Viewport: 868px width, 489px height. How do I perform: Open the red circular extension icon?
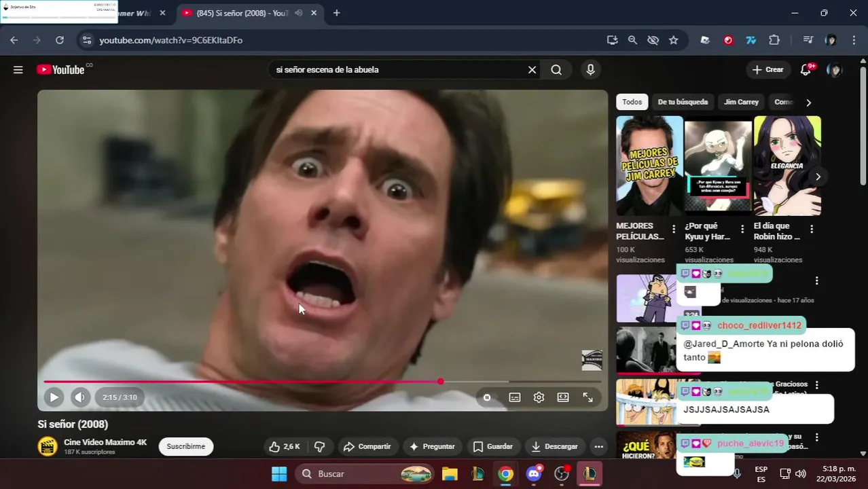pos(728,40)
